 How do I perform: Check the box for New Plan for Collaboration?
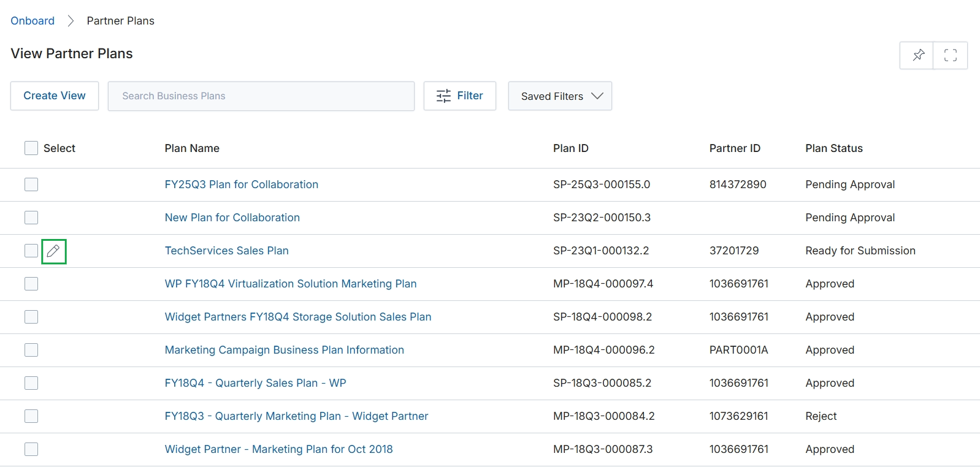point(31,218)
